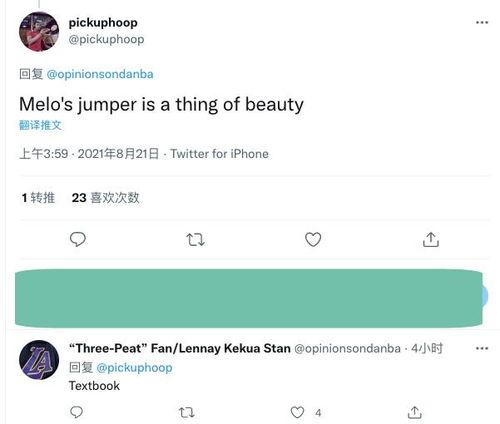Click the @opinionsondanba mention link at top
Image resolution: width=500 pixels, height=424 pixels.
[100, 74]
